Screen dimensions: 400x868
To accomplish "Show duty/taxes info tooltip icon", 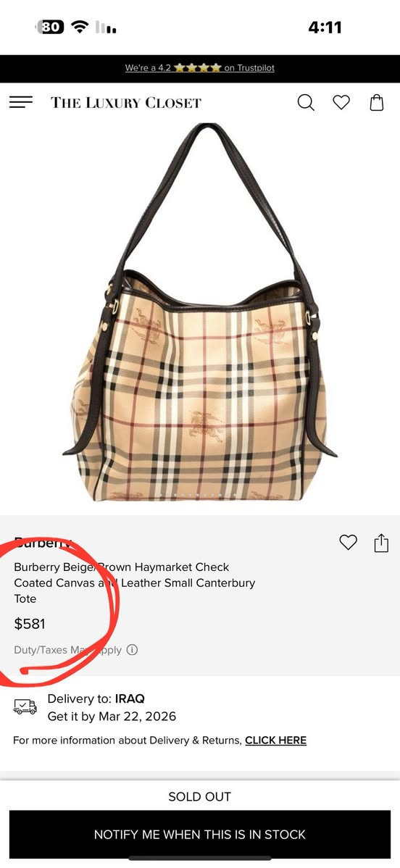I will click(x=132, y=650).
